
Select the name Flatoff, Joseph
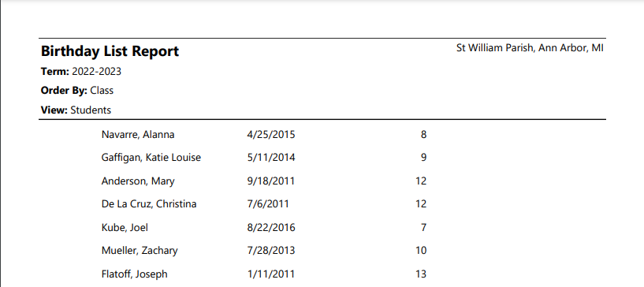pyautogui.click(x=135, y=274)
